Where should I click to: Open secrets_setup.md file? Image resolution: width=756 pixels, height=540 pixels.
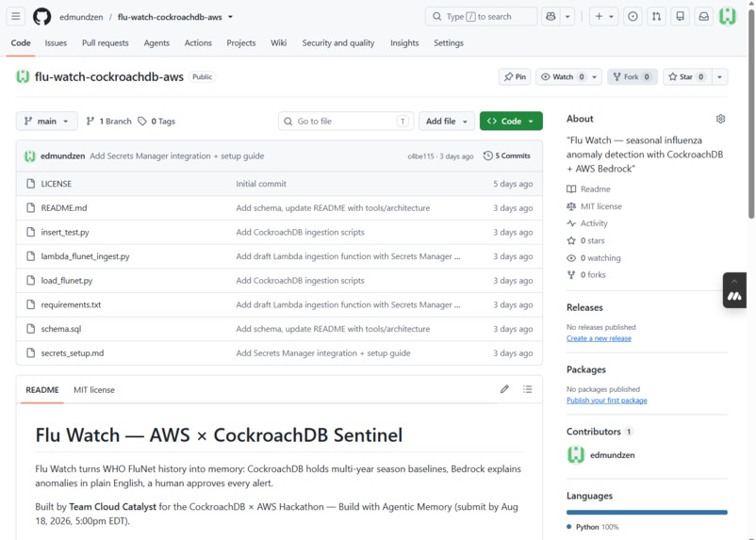pyautogui.click(x=73, y=352)
